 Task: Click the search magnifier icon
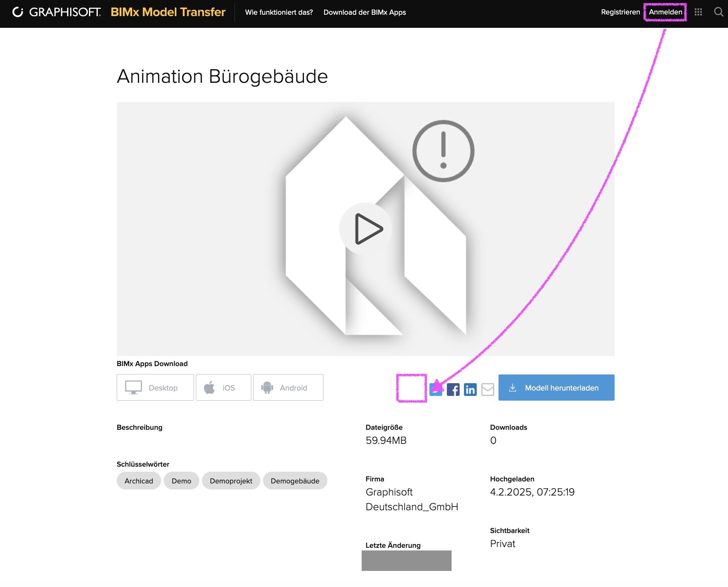(719, 12)
